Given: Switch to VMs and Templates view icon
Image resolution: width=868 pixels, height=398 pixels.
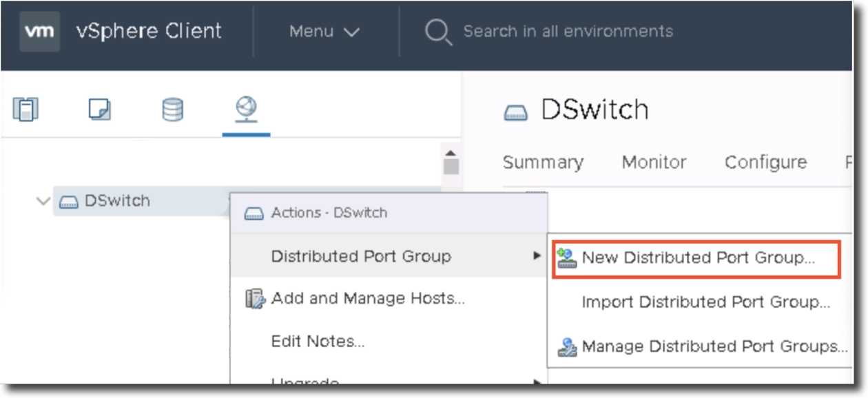Looking at the screenshot, I should pos(99,109).
